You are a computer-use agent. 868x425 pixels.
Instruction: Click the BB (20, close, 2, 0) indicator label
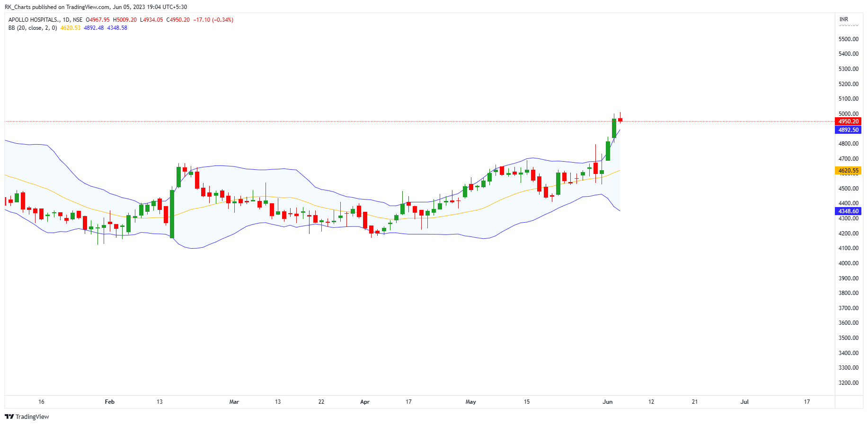tap(33, 28)
